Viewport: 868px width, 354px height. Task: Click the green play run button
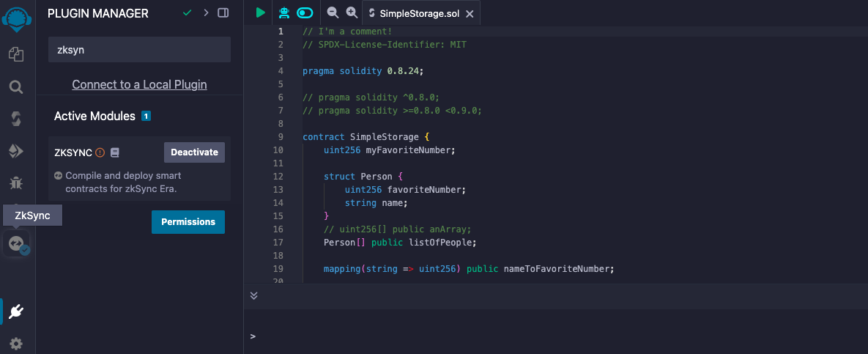(x=261, y=12)
